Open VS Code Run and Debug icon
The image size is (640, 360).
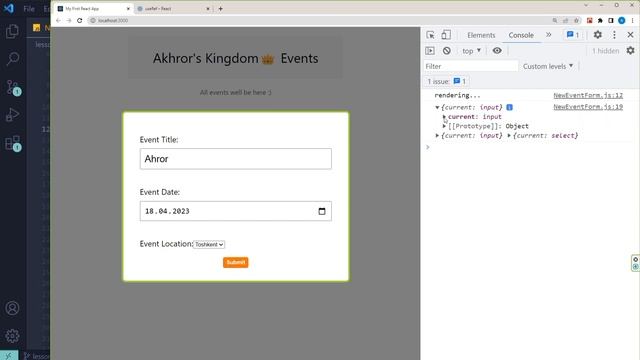tap(12, 115)
